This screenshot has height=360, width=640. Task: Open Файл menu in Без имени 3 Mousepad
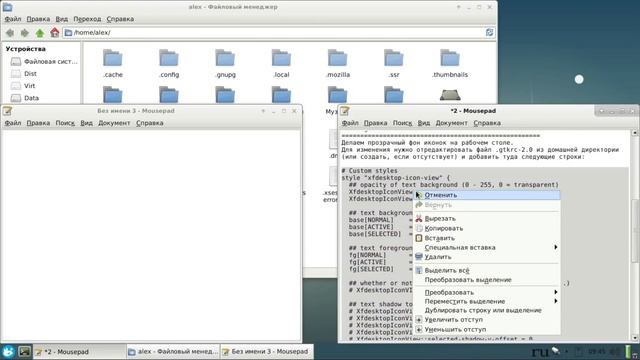click(x=13, y=123)
